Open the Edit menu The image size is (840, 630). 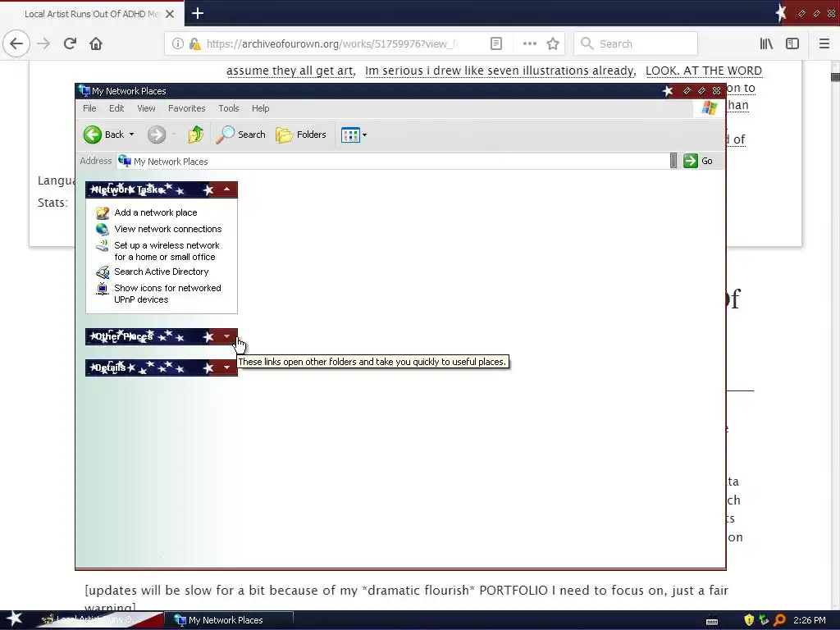tap(116, 108)
